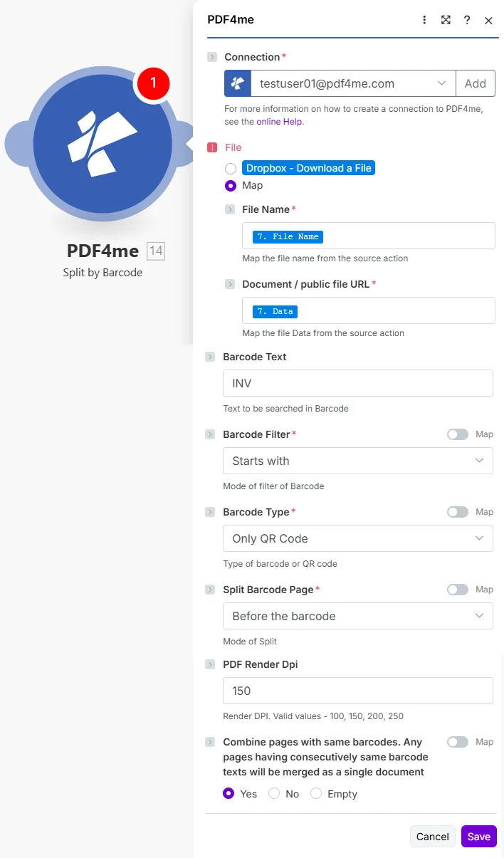Viewport: 504px width, 858px height.
Task: Click the Add connection button
Action: tap(476, 83)
